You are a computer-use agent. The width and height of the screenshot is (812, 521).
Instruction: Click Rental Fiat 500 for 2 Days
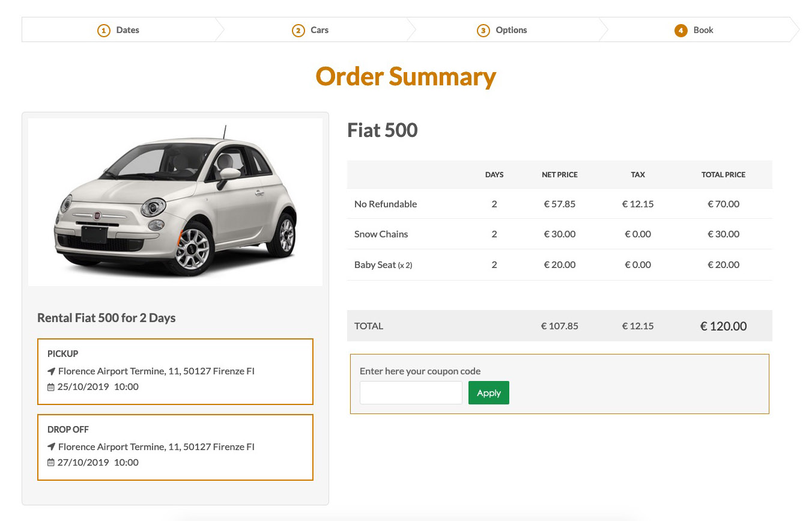[x=106, y=318]
